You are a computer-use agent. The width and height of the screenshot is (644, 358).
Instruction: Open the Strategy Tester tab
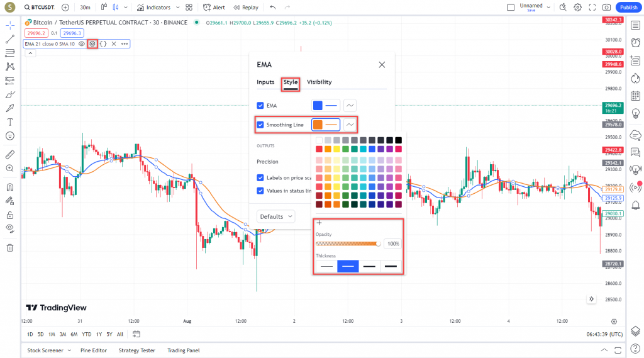[x=136, y=350]
